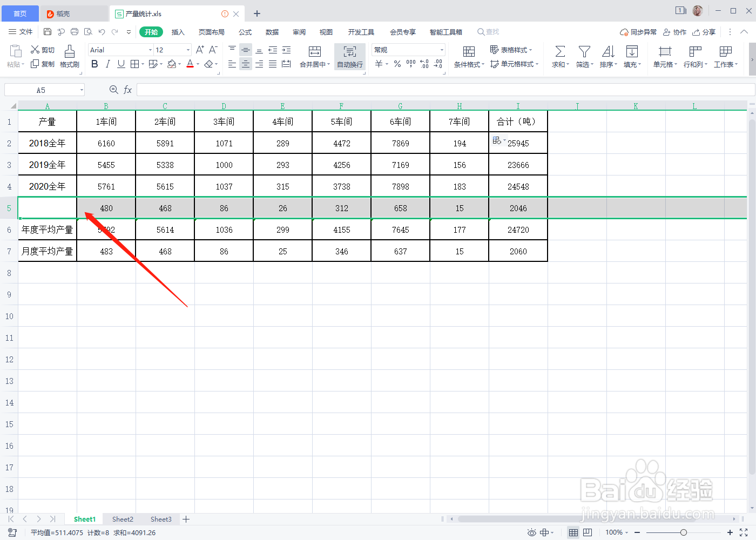
Task: Click the Filter (筛选) funnel icon
Action: point(584,52)
